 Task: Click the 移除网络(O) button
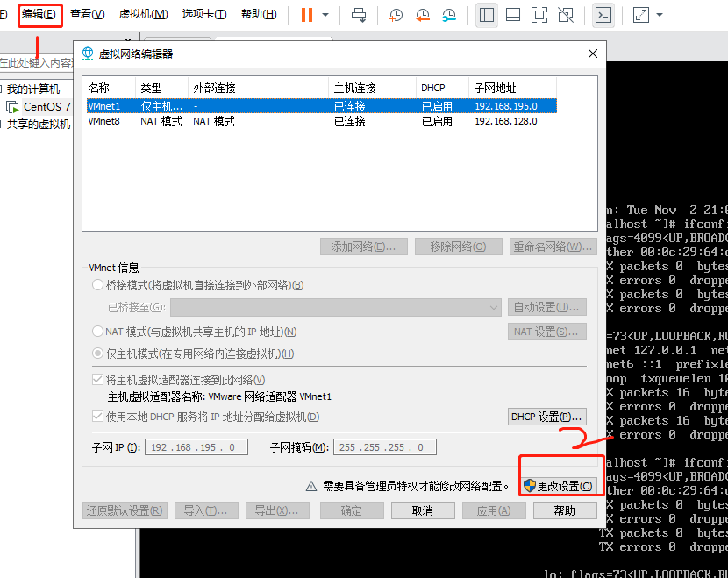coord(458,246)
